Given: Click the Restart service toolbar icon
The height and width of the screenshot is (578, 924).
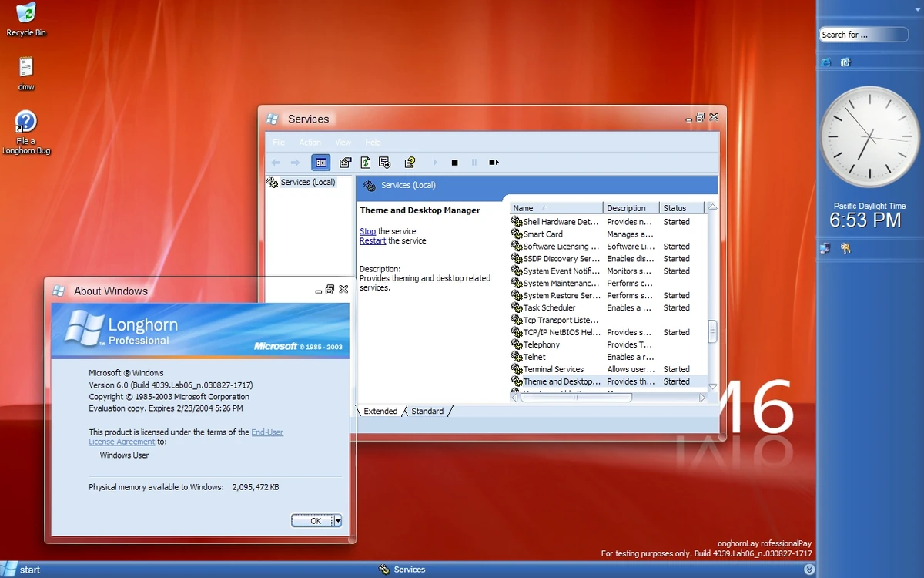Looking at the screenshot, I should coord(494,162).
